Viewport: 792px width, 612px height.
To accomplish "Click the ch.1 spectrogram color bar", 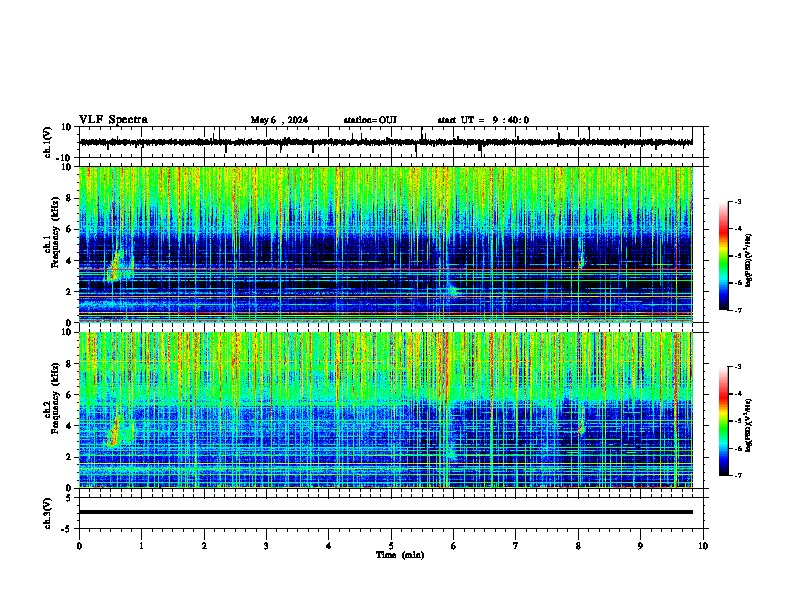I will tap(723, 256).
